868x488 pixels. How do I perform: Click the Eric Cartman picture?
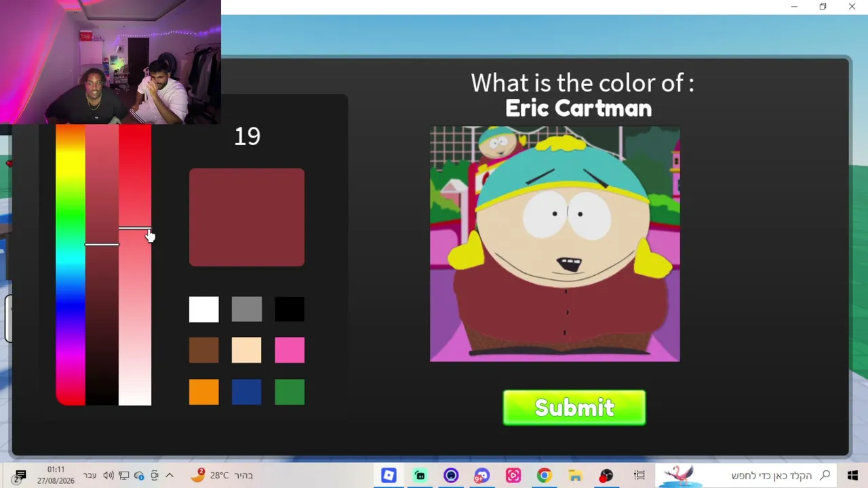click(555, 244)
